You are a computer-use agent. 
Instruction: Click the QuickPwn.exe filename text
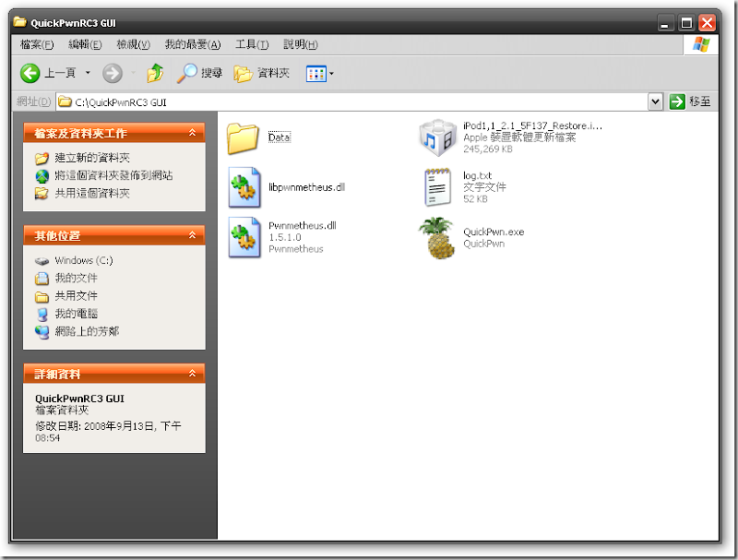coord(494,232)
